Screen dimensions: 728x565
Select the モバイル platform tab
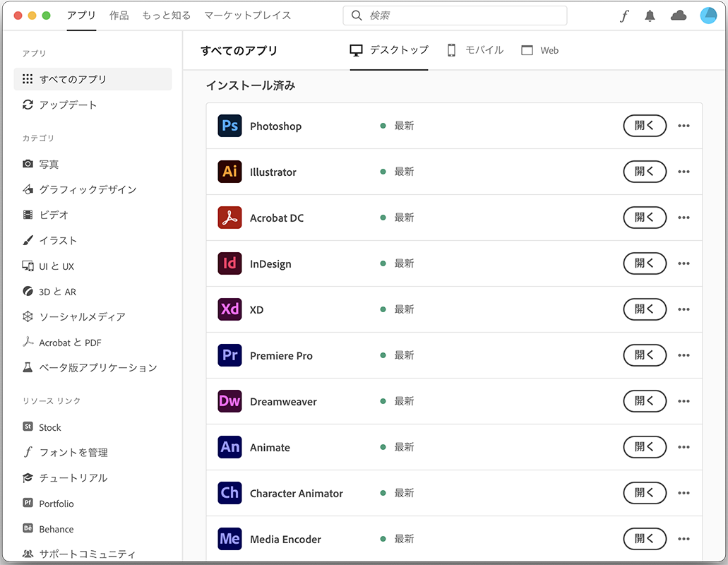pos(475,50)
